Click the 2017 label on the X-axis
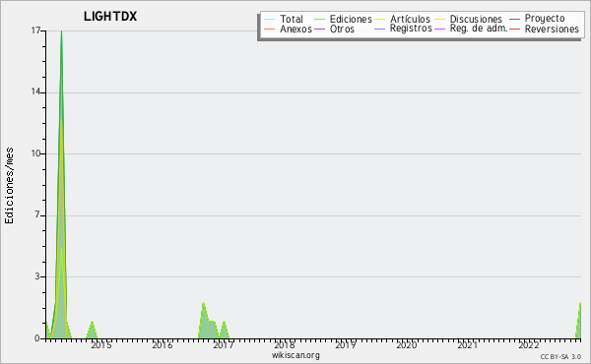 tap(224, 345)
